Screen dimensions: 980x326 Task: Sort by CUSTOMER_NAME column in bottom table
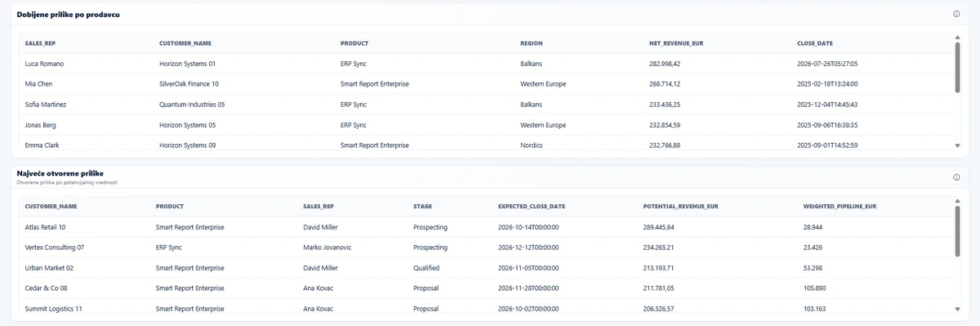pos(51,207)
